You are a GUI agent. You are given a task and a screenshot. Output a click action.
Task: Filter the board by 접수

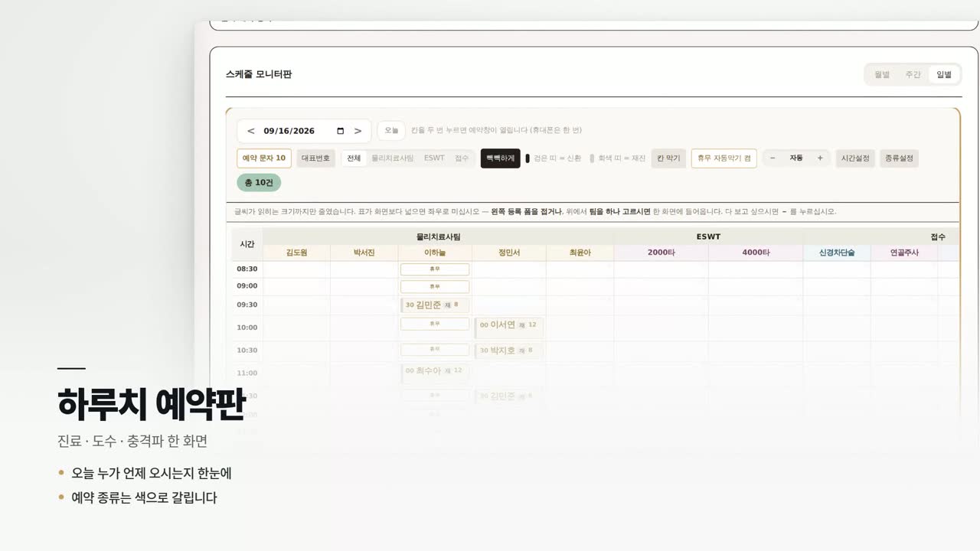(462, 158)
